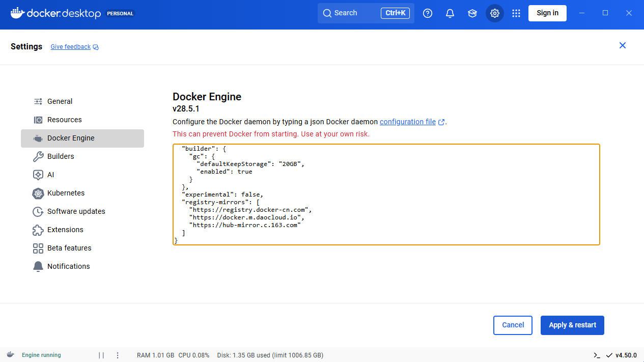644x362 pixels.
Task: Click the "builder": { line
Action: tap(204, 149)
